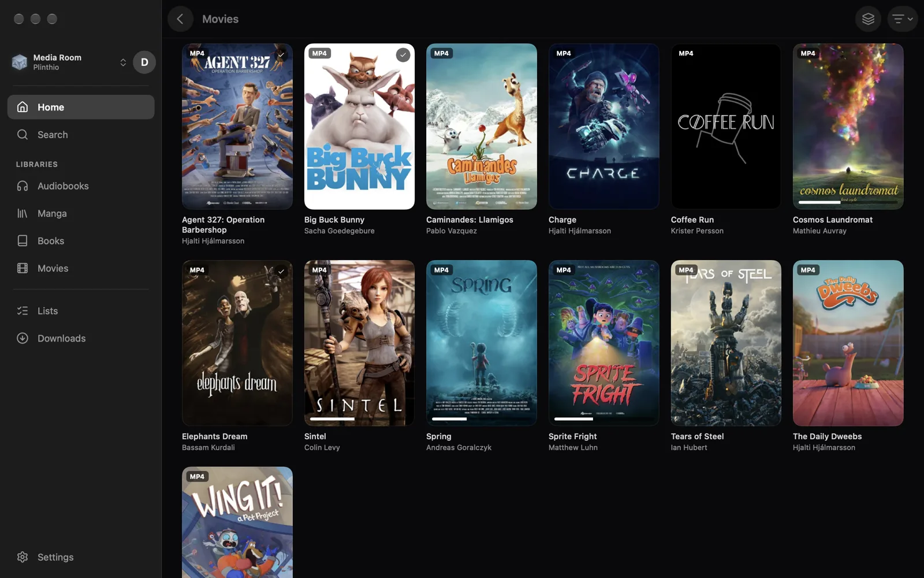Open Coffee Run poster thumbnail
The width and height of the screenshot is (924, 578).
[x=726, y=127]
